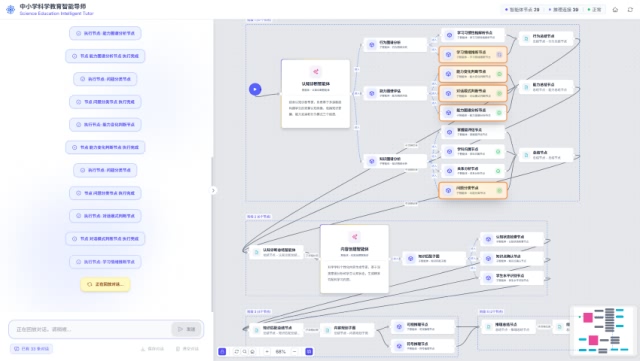The image size is (640, 361).
Task: Click the 68% zoom level readout
Action: (x=281, y=351)
